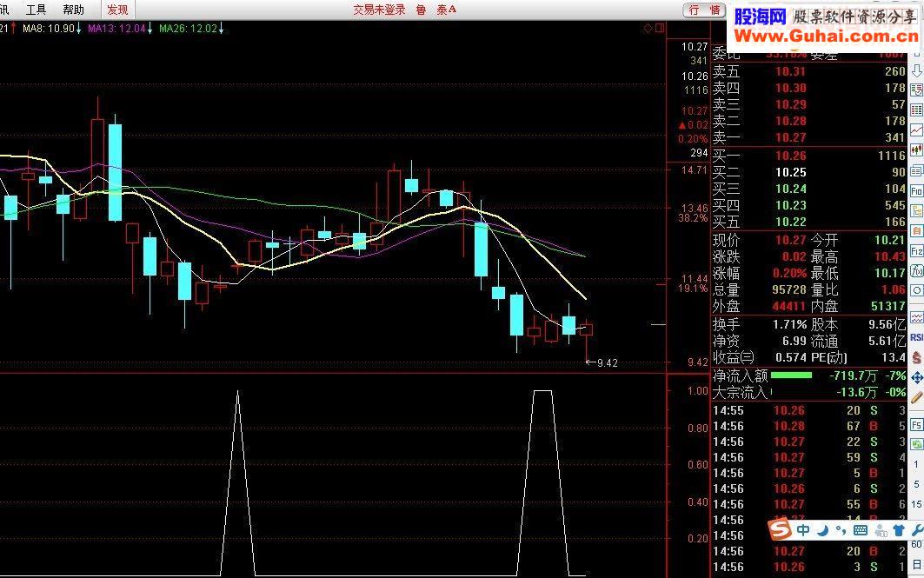
Task: Toggle Sogou punctuation mode
Action: click(x=841, y=531)
